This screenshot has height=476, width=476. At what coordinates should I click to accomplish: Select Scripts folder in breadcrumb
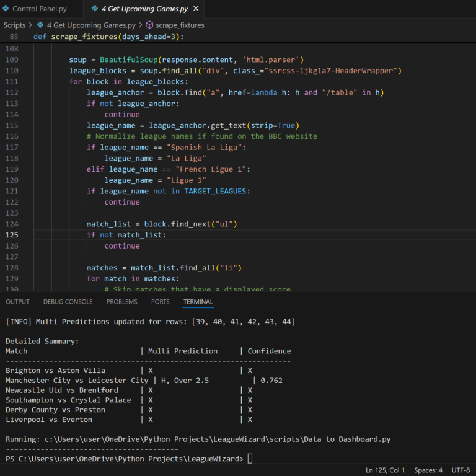coord(14,25)
